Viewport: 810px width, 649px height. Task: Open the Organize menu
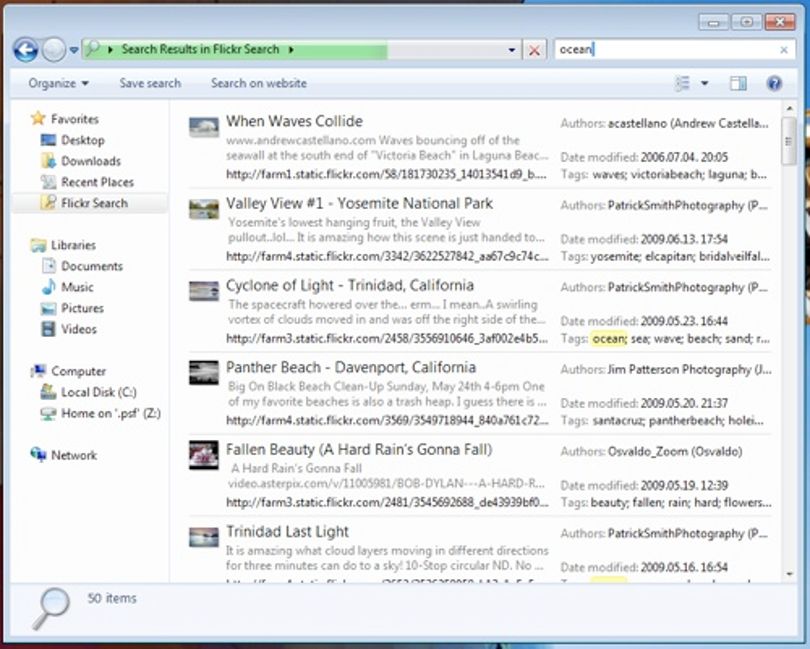58,83
